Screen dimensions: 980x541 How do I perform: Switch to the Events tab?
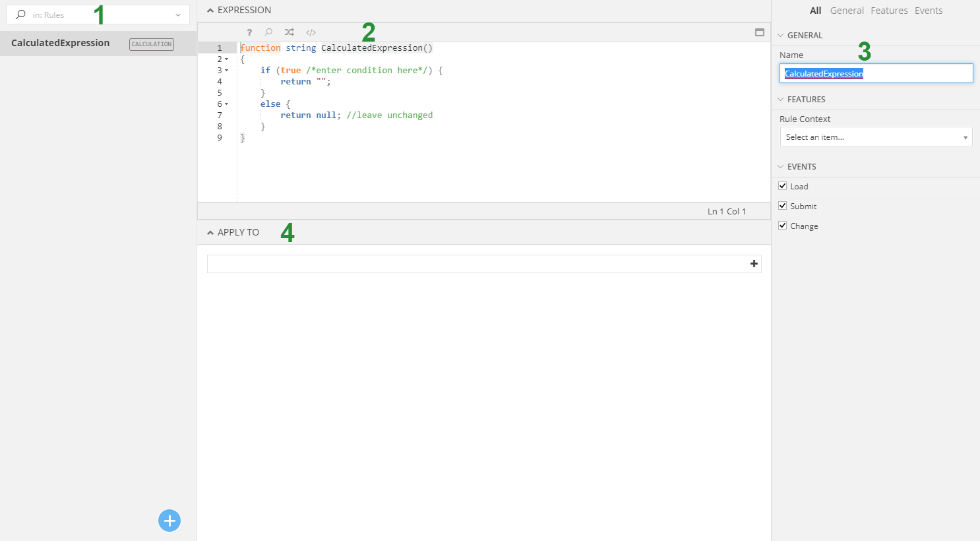click(928, 11)
